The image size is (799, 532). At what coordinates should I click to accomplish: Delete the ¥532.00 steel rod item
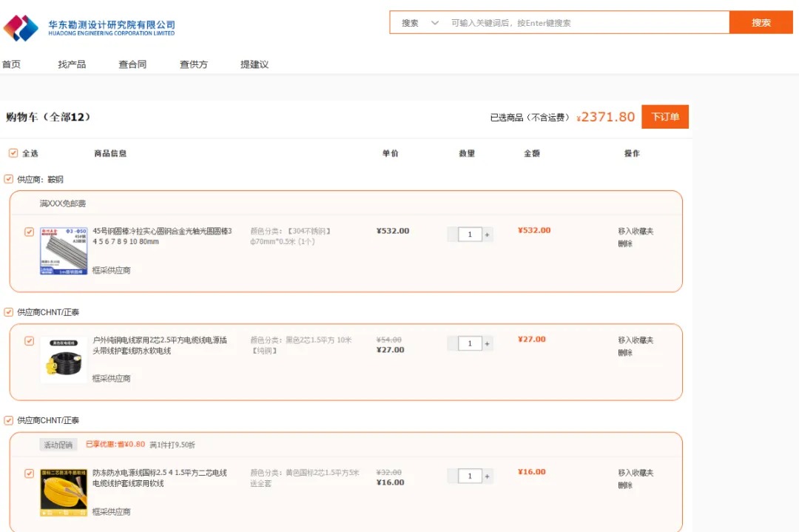pyautogui.click(x=625, y=243)
